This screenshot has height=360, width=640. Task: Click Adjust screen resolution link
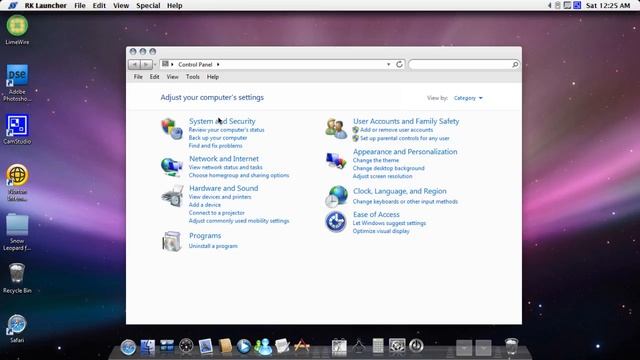(x=382, y=176)
